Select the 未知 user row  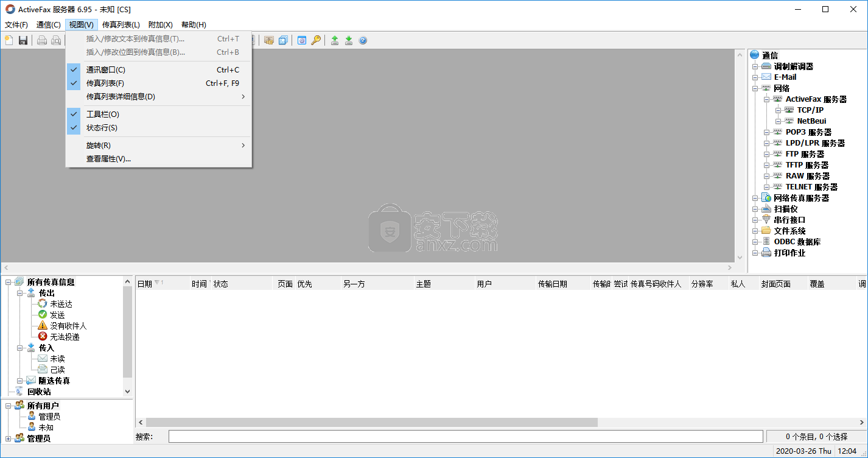(46, 428)
